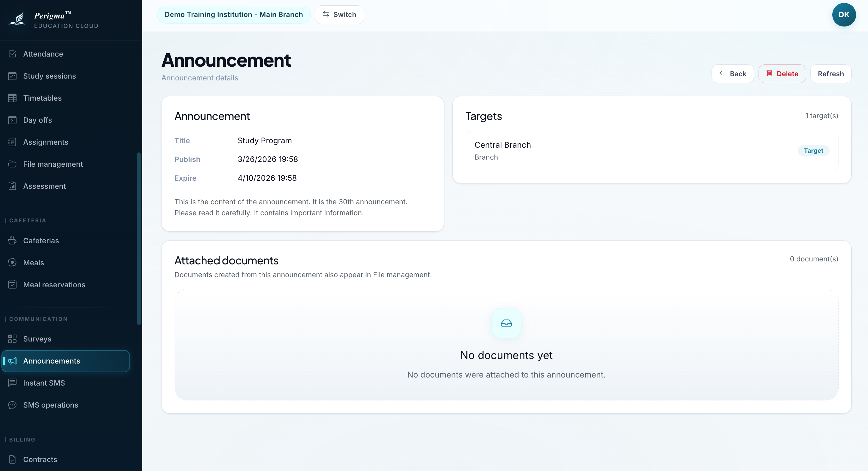Select the Surveys grid icon
868x471 pixels.
12,339
